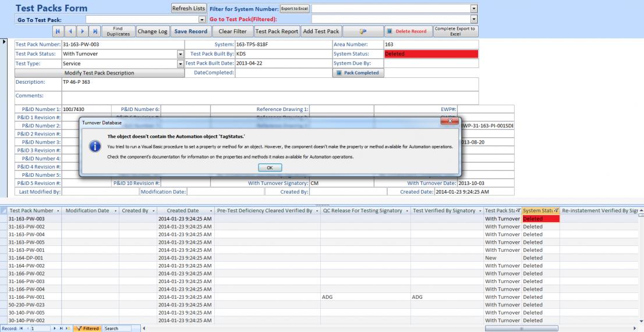This screenshot has height=332, width=644.
Task: Click the With Turnover Date field 2013-10-03
Action: point(486,183)
